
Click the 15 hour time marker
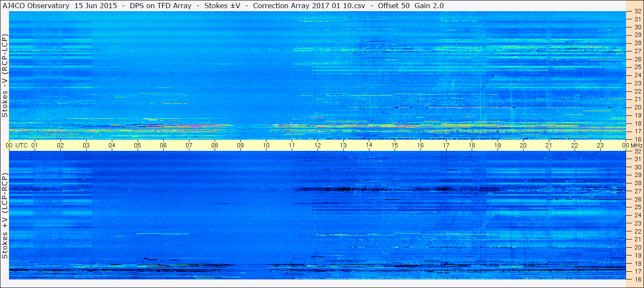point(395,145)
